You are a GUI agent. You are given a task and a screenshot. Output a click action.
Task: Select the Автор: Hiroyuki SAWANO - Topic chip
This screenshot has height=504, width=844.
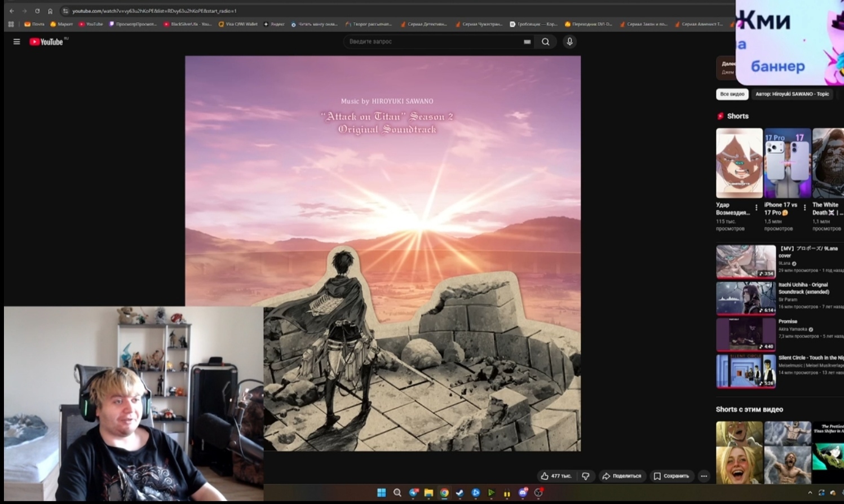coord(792,94)
